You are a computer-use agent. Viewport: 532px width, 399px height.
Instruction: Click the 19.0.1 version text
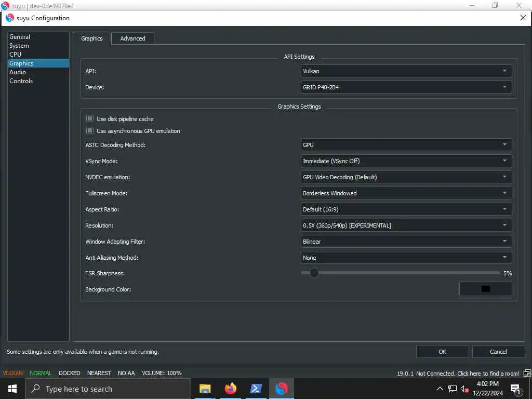click(x=405, y=373)
